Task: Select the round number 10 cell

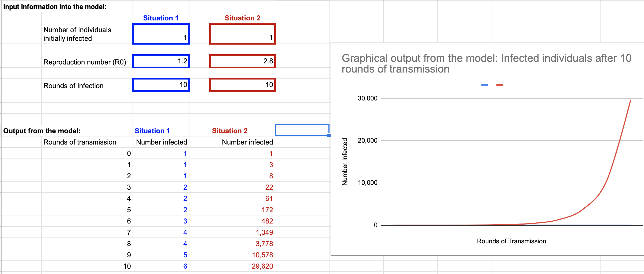Action: (87, 266)
